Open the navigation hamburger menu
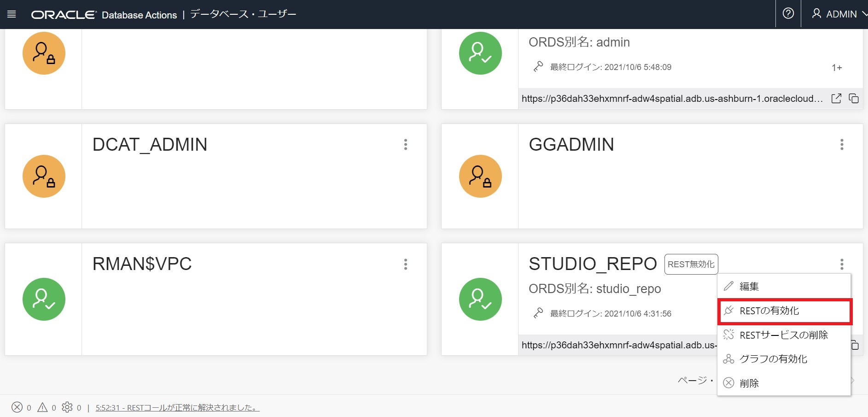This screenshot has height=417, width=868. [x=12, y=14]
